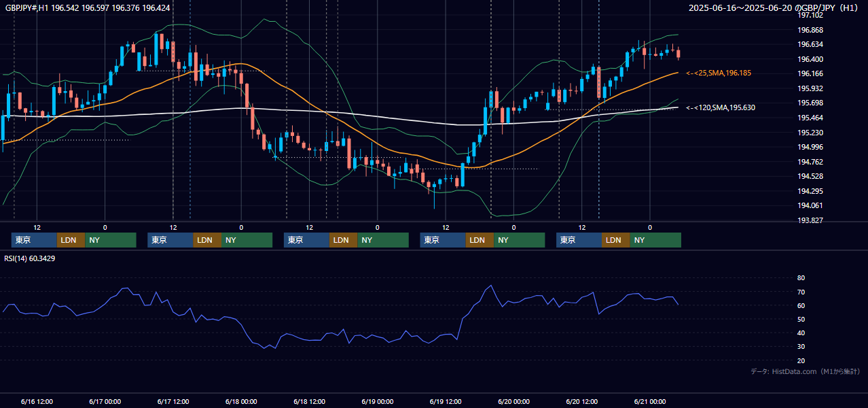Viewport: 868px width, 408px height.
Task: Click price axis label 194.528
Action: pos(810,176)
